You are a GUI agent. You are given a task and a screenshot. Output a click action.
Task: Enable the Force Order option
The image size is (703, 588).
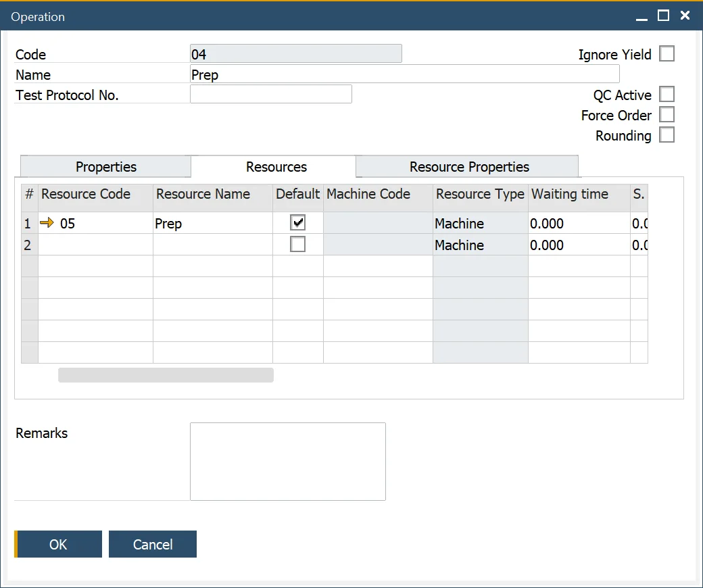tap(666, 115)
